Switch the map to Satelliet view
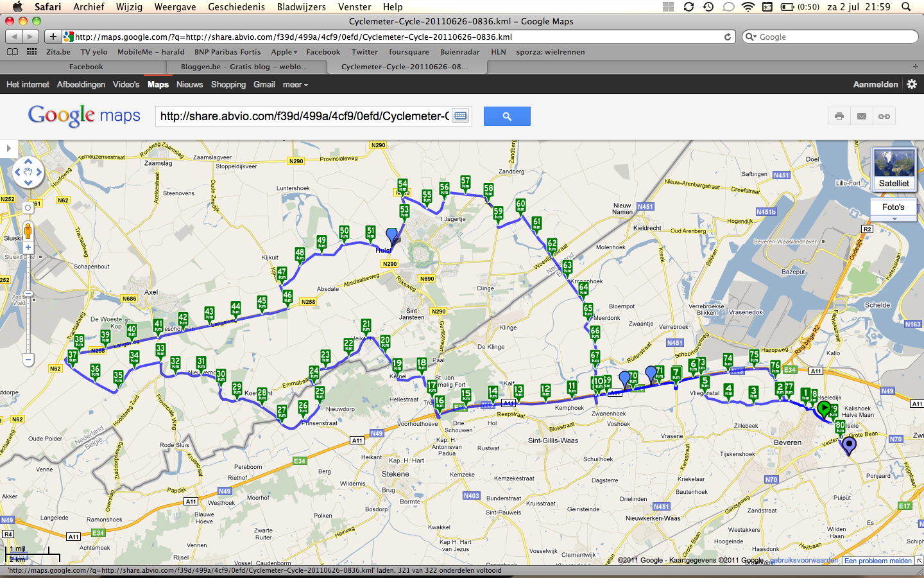The image size is (924, 578). click(x=894, y=170)
